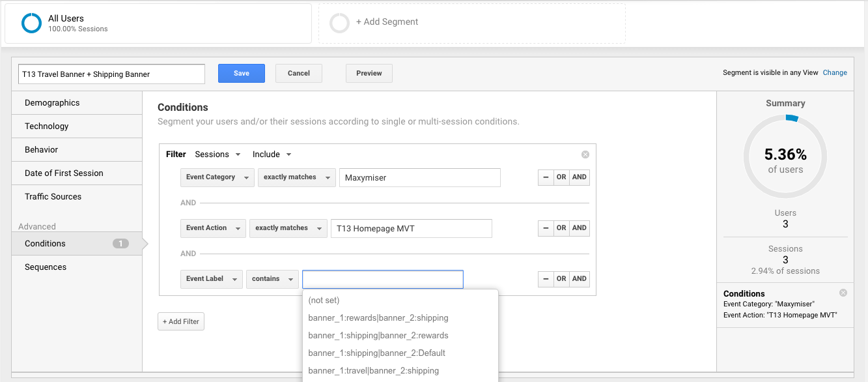868x382 pixels.
Task: Clear Conditions summary with X icon
Action: (843, 293)
